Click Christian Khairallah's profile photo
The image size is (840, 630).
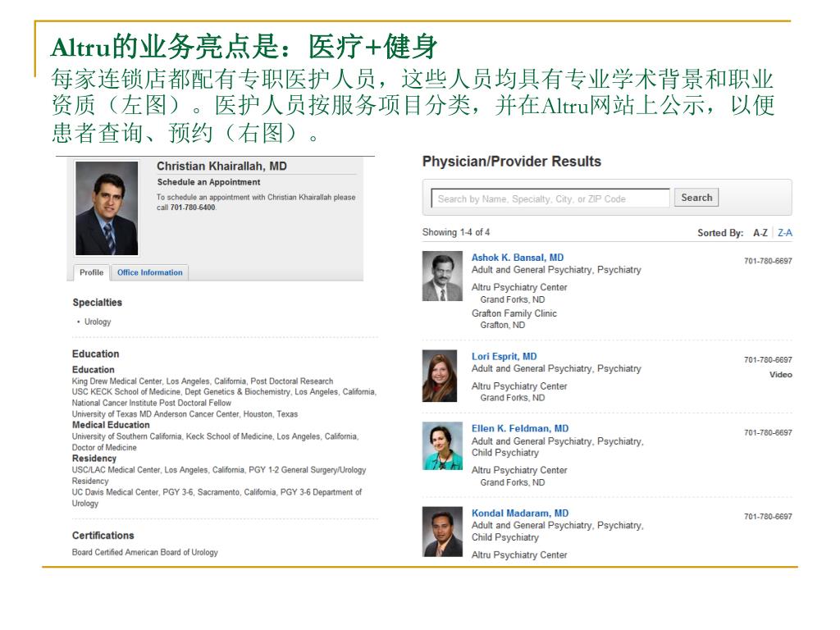(107, 208)
